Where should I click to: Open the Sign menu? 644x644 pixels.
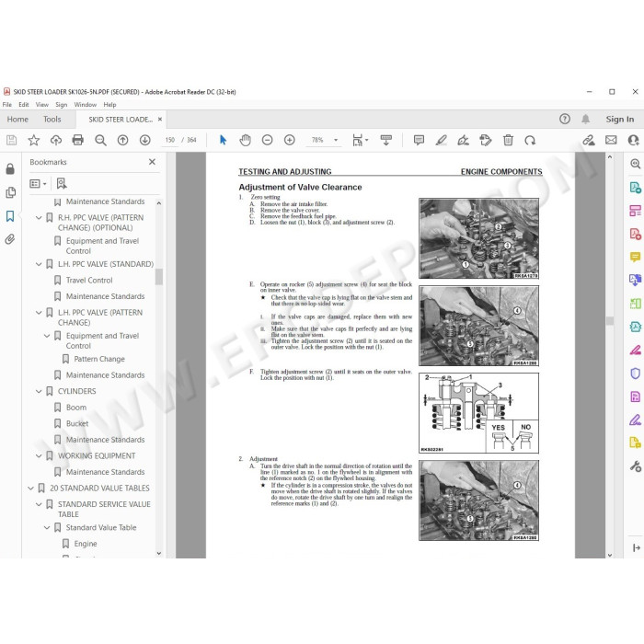point(62,105)
